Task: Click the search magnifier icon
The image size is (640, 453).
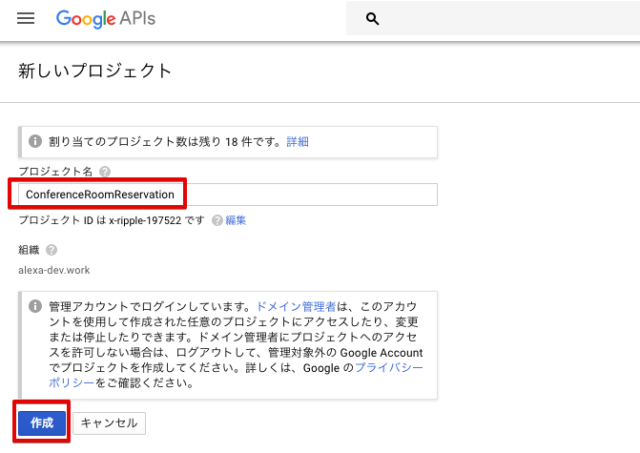Action: pos(372,19)
